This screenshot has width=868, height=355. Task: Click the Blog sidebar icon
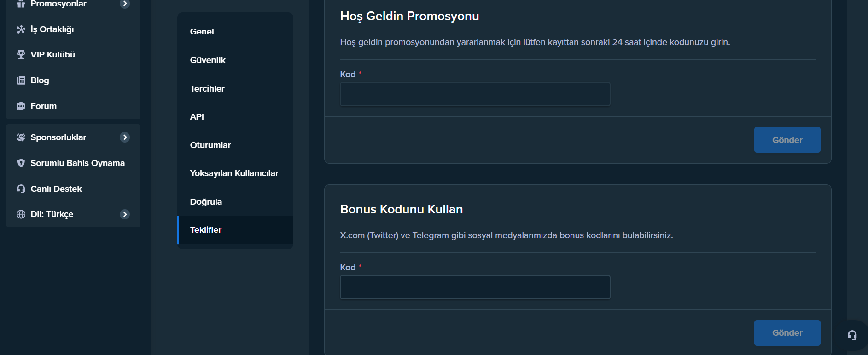pyautogui.click(x=21, y=80)
